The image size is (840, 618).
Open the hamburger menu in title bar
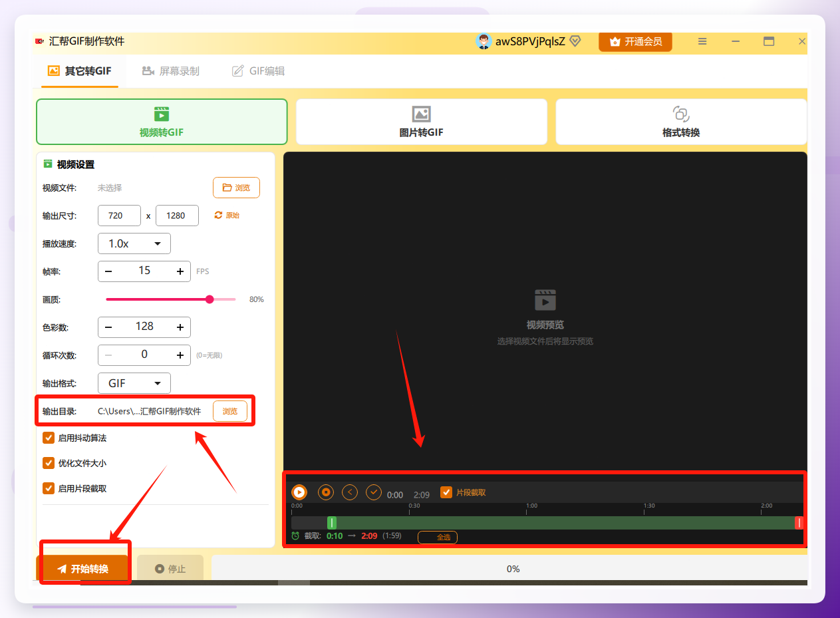[x=702, y=41]
